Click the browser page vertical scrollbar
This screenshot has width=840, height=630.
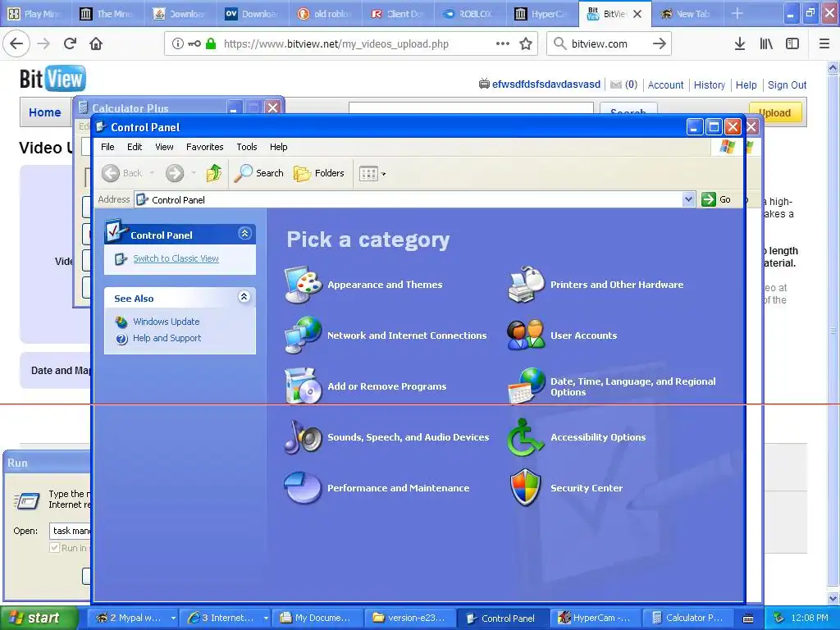[833, 331]
